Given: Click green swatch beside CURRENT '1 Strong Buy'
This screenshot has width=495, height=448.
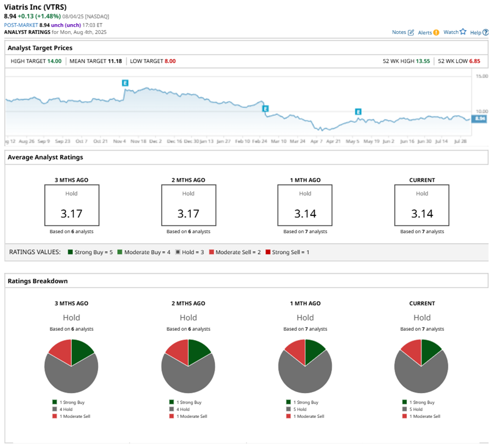Looking at the screenshot, I should 405,402.
